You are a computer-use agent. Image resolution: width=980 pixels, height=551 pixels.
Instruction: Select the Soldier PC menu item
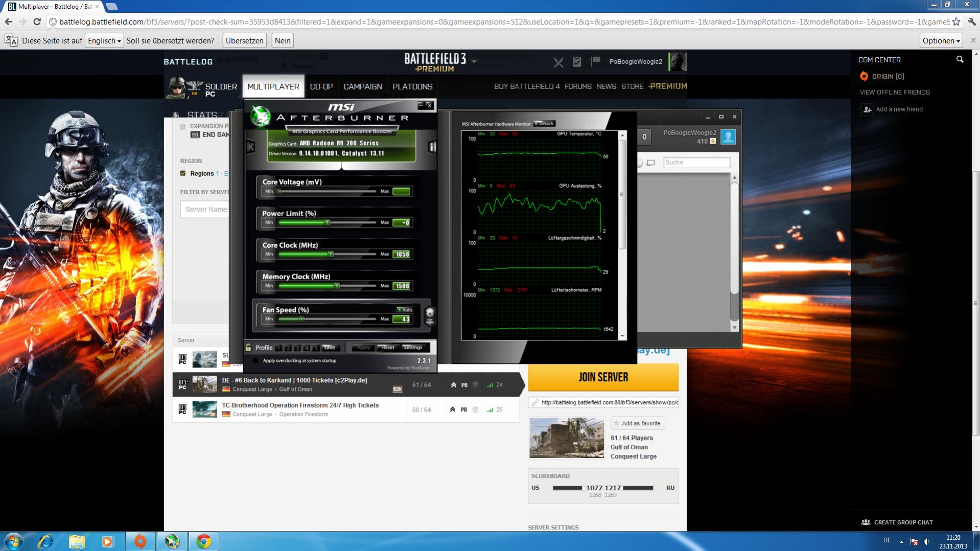coord(221,90)
